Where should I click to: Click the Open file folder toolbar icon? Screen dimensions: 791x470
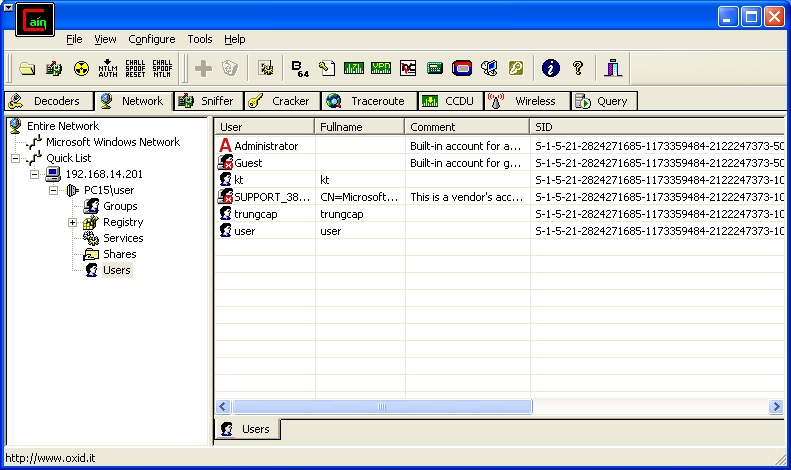(x=27, y=68)
